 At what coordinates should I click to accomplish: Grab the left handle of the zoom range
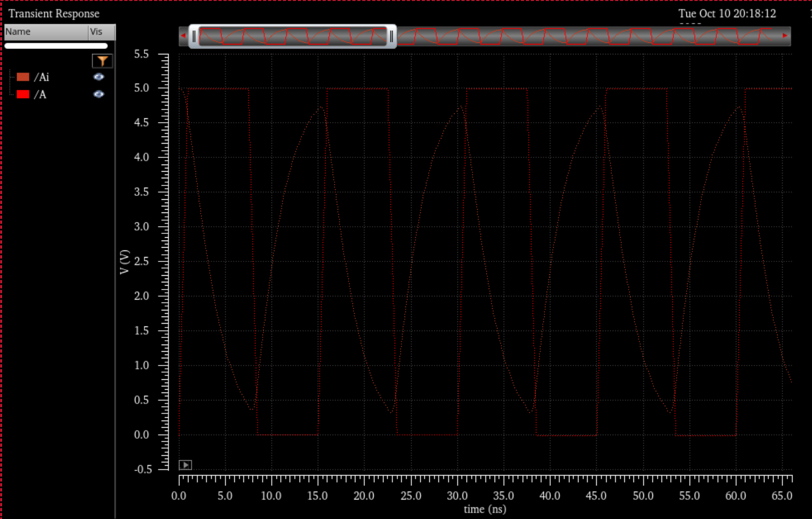(x=194, y=36)
